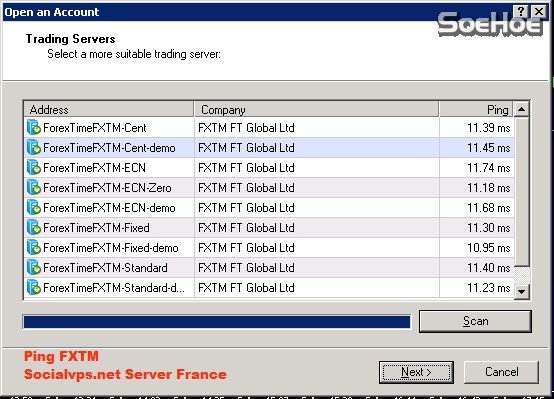Click the server icon beside ForexTimeFXTM-ECN-demo
Viewport: 554px width, 399px height.
34,208
